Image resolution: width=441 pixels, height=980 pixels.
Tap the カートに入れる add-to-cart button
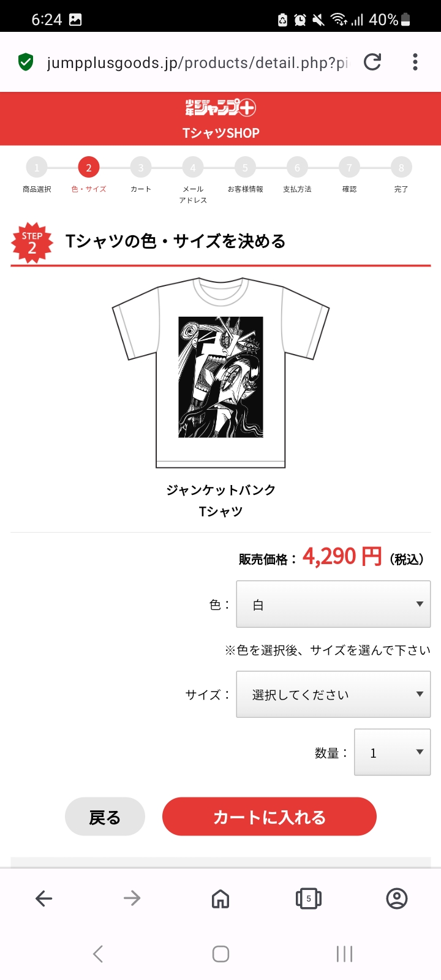[269, 816]
